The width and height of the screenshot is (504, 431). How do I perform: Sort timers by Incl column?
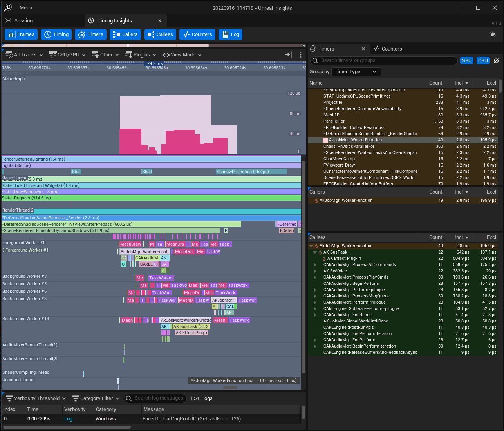(457, 83)
